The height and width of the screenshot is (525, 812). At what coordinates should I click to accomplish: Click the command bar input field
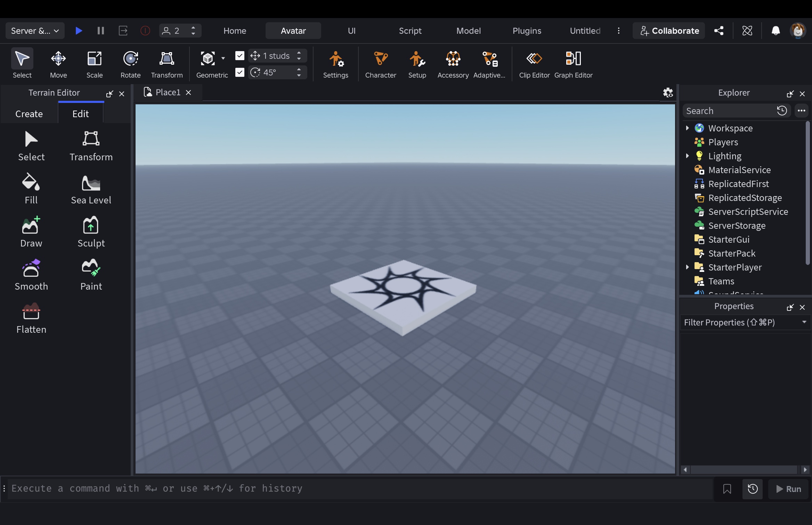tap(360, 488)
